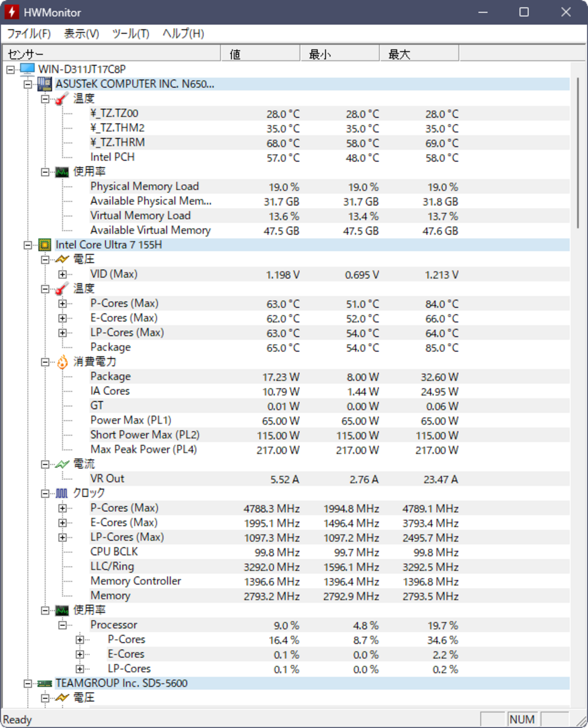Click the voltage icon under TEAMGROUP
588x728 pixels.
coord(62,698)
